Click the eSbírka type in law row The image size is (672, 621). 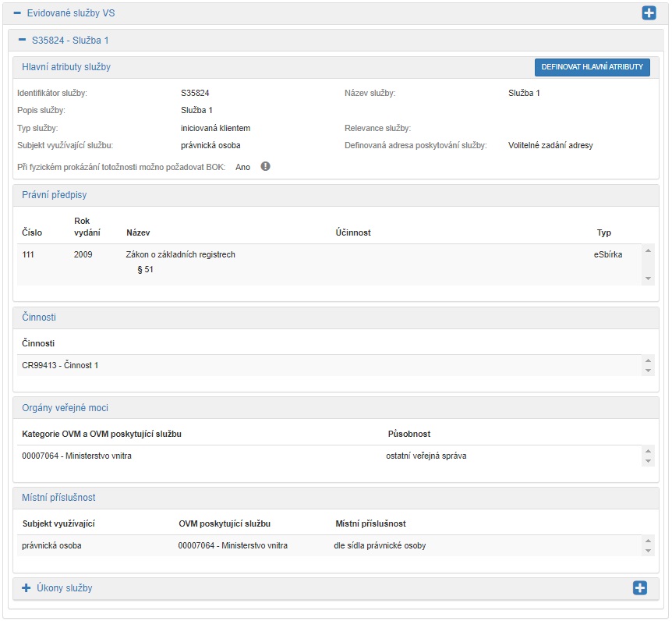tap(607, 254)
